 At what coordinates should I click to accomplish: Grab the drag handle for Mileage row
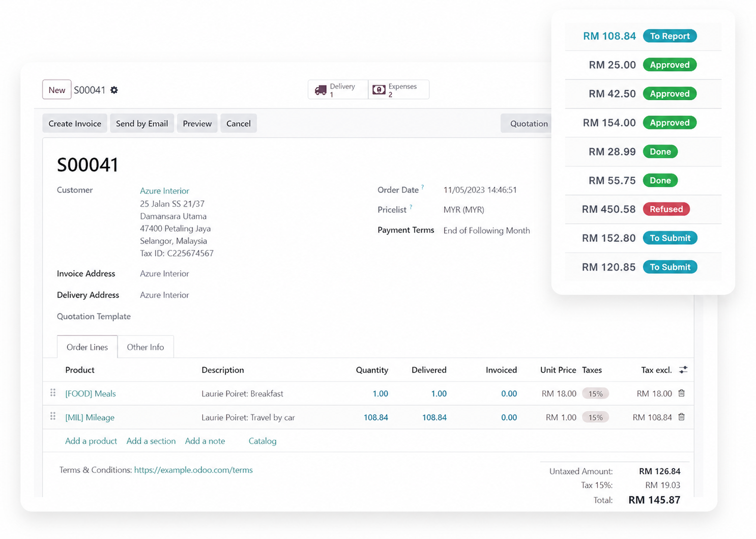click(53, 417)
